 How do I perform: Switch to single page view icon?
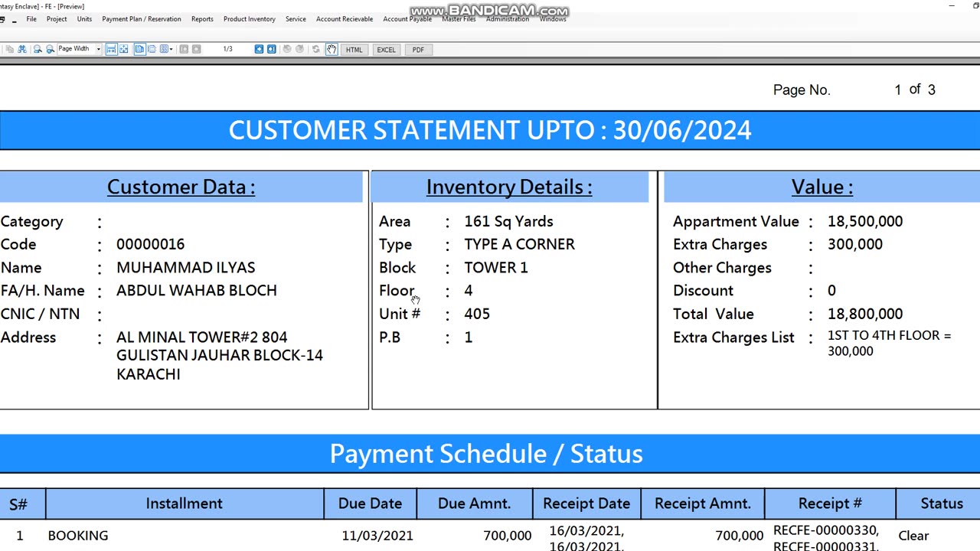139,49
